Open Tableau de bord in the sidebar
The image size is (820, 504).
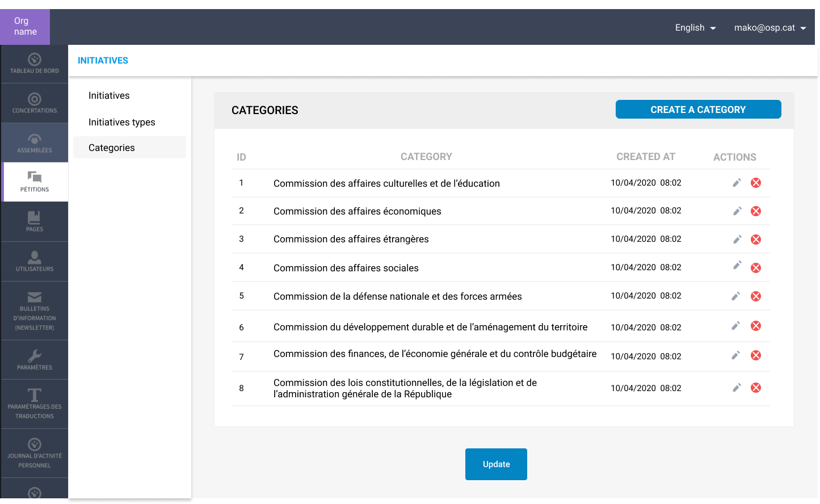tap(35, 64)
